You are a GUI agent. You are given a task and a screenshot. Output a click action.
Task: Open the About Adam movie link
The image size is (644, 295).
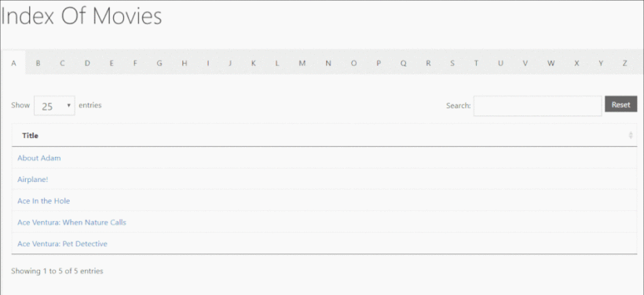coord(39,158)
